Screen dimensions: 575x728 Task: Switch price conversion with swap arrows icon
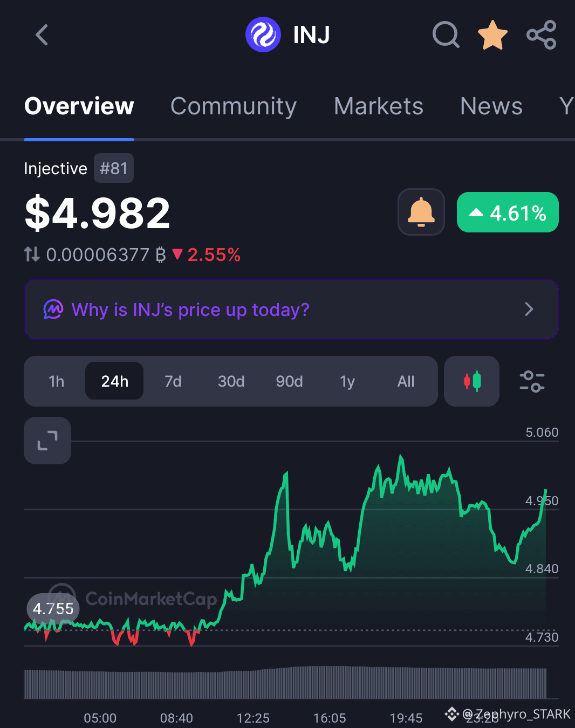coord(32,254)
